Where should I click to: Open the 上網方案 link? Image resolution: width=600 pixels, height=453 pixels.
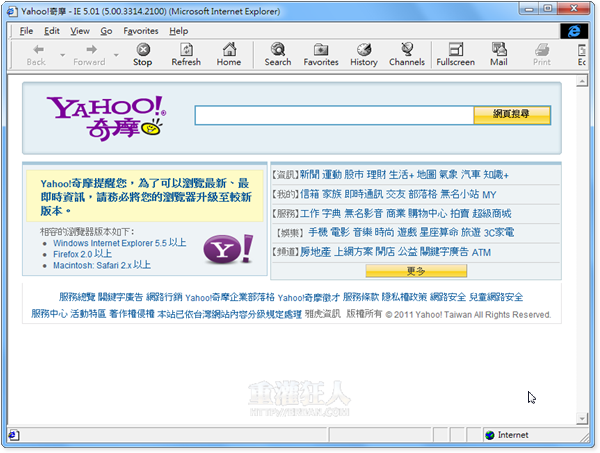[353, 252]
